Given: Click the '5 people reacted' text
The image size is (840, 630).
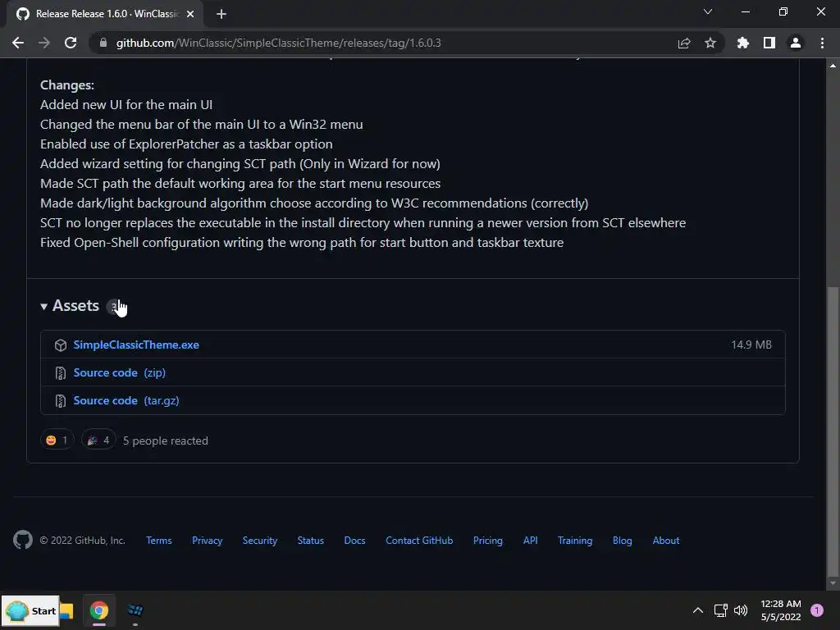Looking at the screenshot, I should 166,441.
